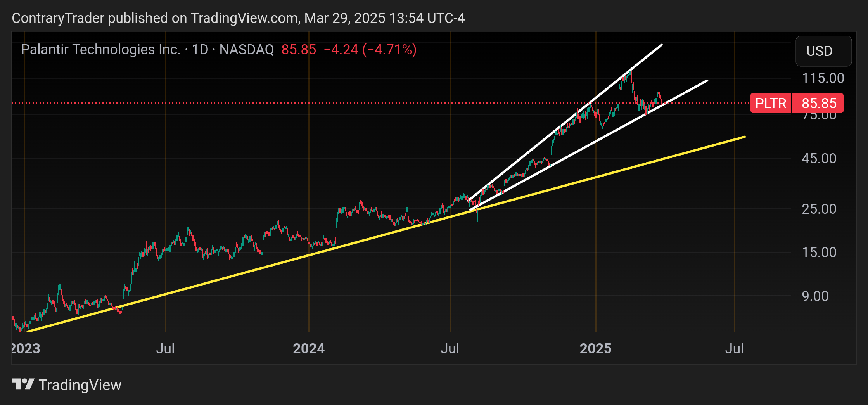Click the 115.00 price axis label
Image resolution: width=868 pixels, height=405 pixels.
click(x=823, y=78)
